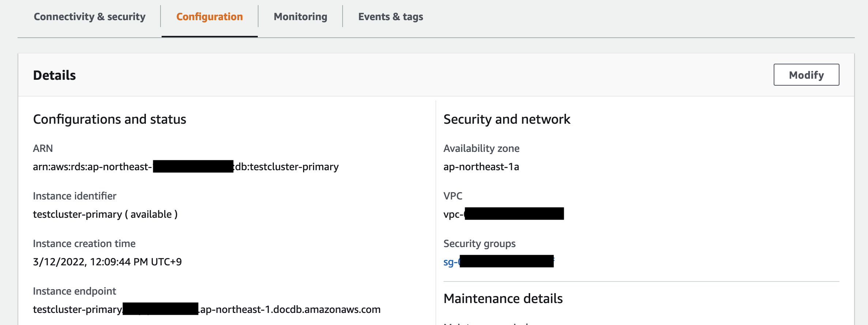Open the Connectivity & security tab
The image size is (868, 325).
pos(90,17)
